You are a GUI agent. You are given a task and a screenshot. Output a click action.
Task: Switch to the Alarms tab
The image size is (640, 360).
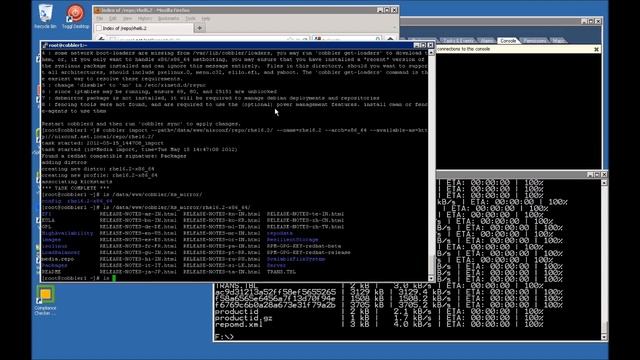(487, 41)
